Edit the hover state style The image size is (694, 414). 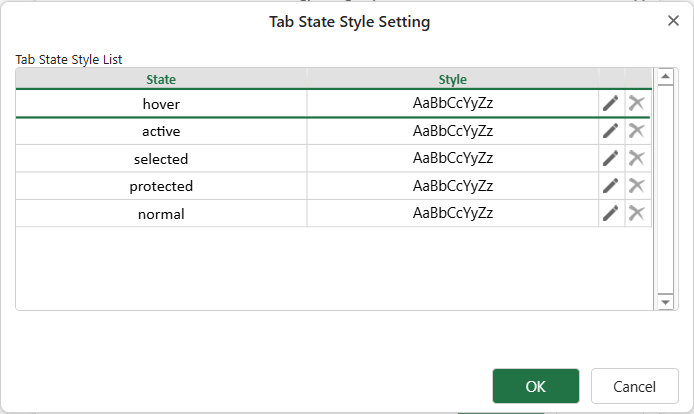click(611, 104)
